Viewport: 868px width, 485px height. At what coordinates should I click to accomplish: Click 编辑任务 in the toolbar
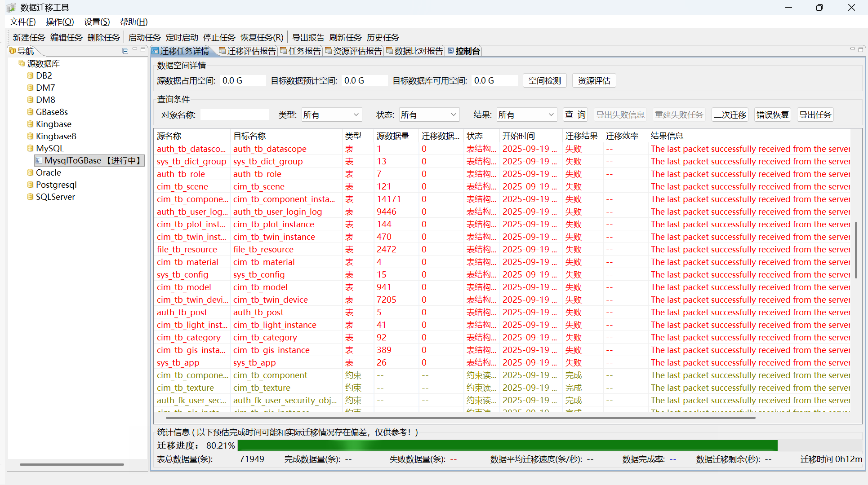tap(66, 37)
